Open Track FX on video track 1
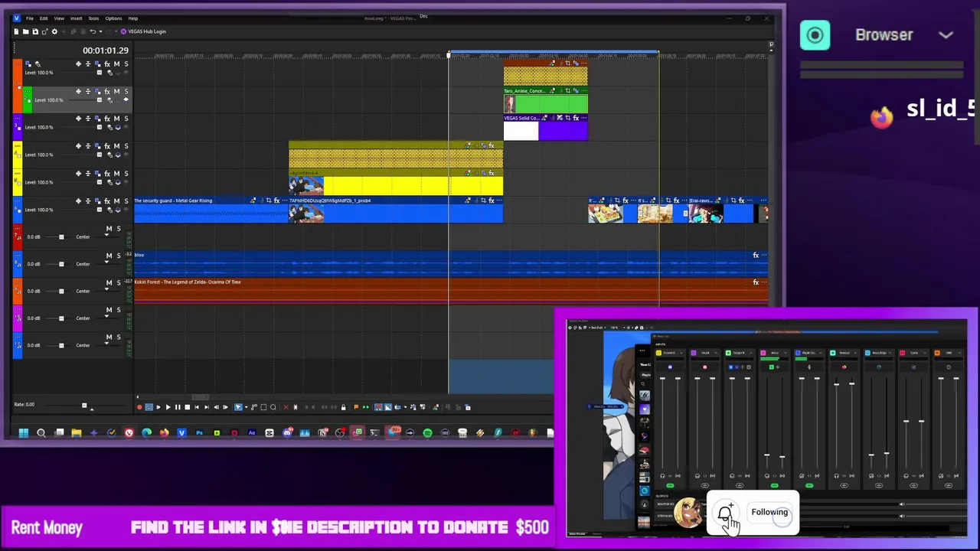The width and height of the screenshot is (980, 551). [107, 64]
